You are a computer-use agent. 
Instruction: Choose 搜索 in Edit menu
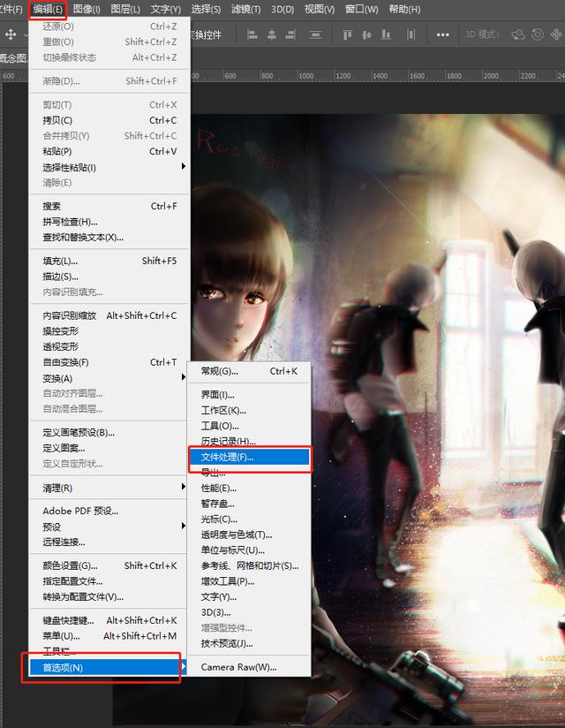[109, 206]
